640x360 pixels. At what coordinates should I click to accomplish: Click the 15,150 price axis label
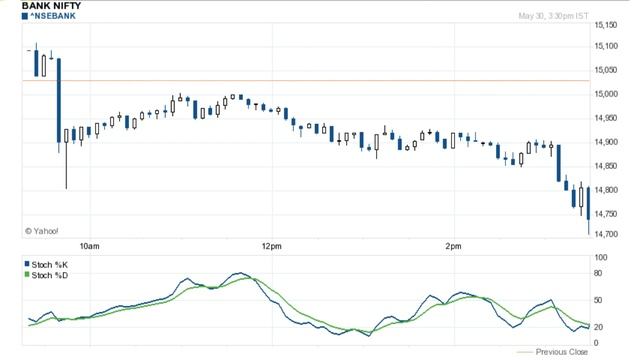pos(606,25)
